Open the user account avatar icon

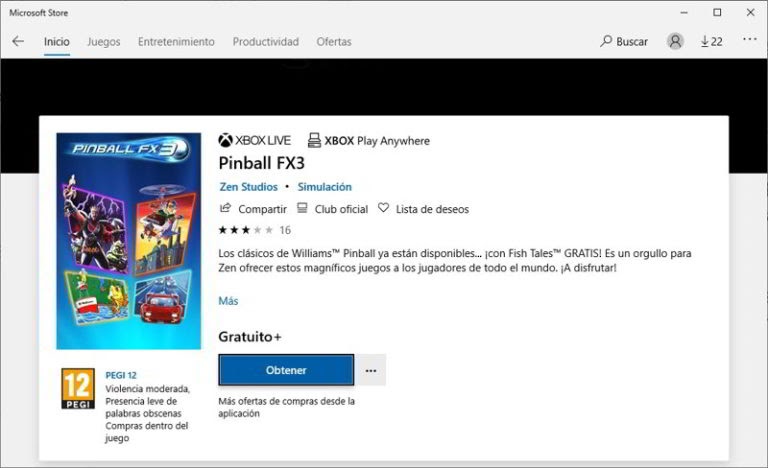[675, 41]
